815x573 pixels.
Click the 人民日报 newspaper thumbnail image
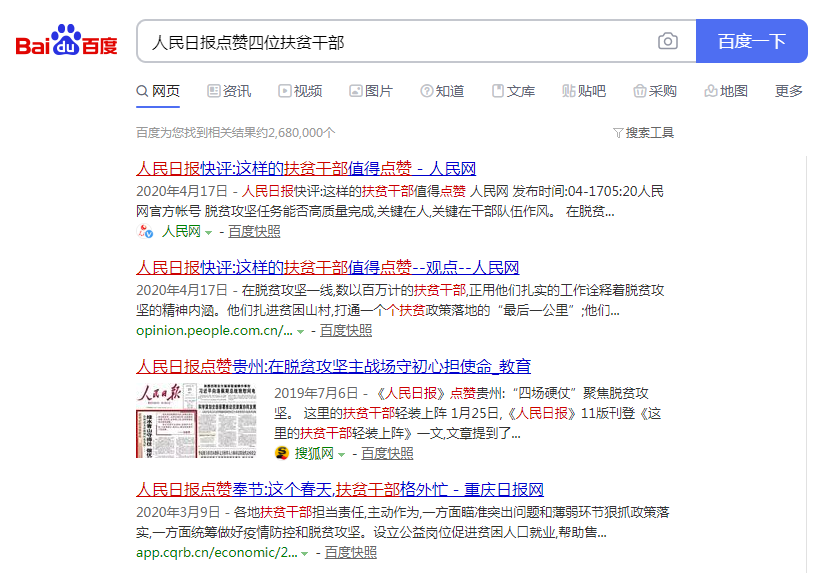click(x=196, y=421)
